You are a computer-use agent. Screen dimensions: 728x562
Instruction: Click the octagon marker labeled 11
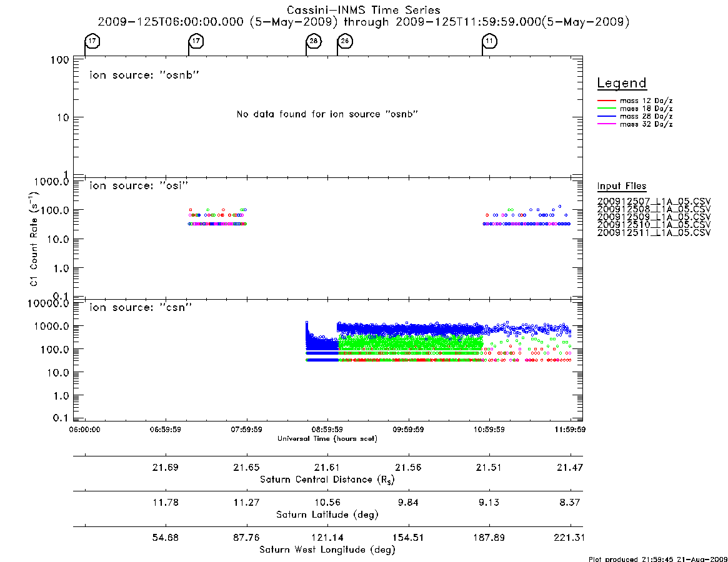(490, 41)
